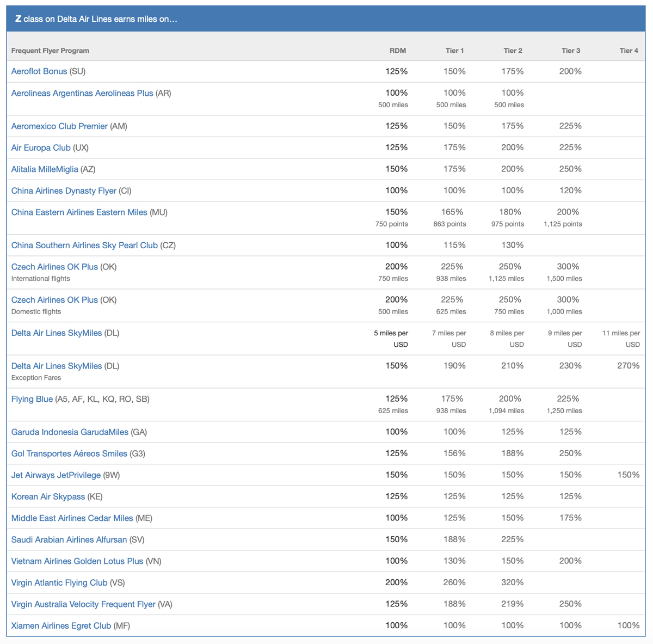This screenshot has width=653, height=644.
Task: Select the '219%' Virgin Australia value
Action: [513, 604]
